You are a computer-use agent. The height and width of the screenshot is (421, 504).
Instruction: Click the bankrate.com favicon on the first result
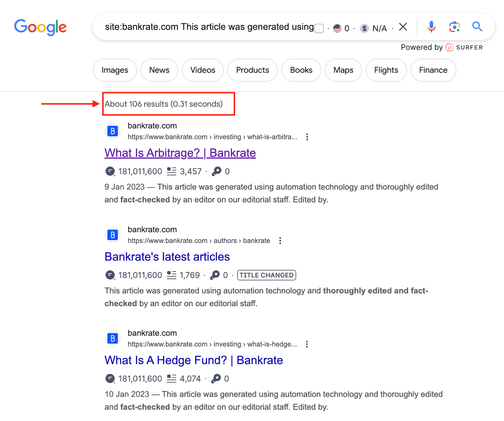(112, 131)
